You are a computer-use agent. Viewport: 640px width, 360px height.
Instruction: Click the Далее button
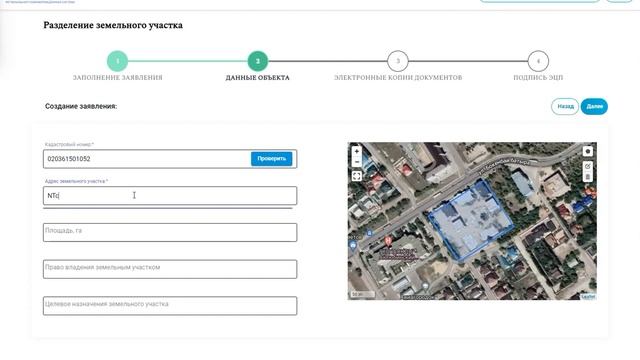click(594, 107)
